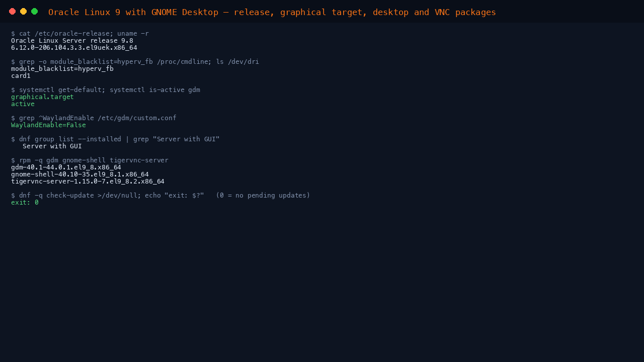
Task: Select the rpm -q gdm gnome-shell command
Action: pos(90,160)
